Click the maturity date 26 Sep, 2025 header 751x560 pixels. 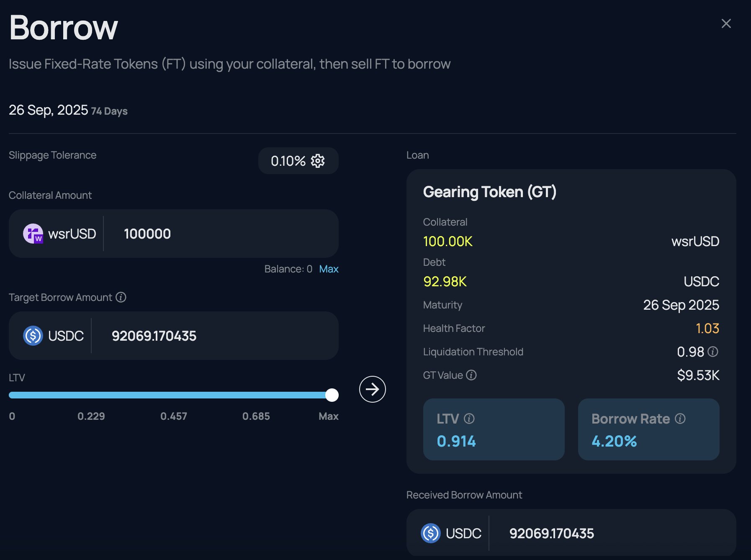(x=49, y=110)
